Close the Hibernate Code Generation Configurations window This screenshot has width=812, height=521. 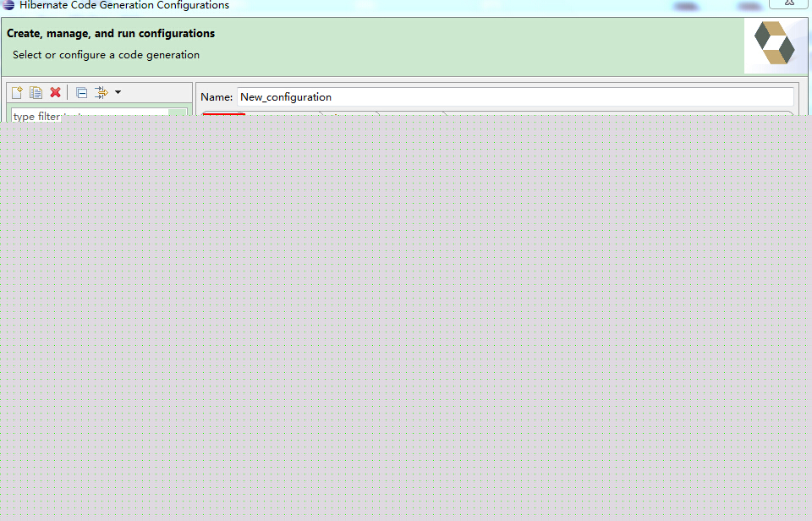788,3
